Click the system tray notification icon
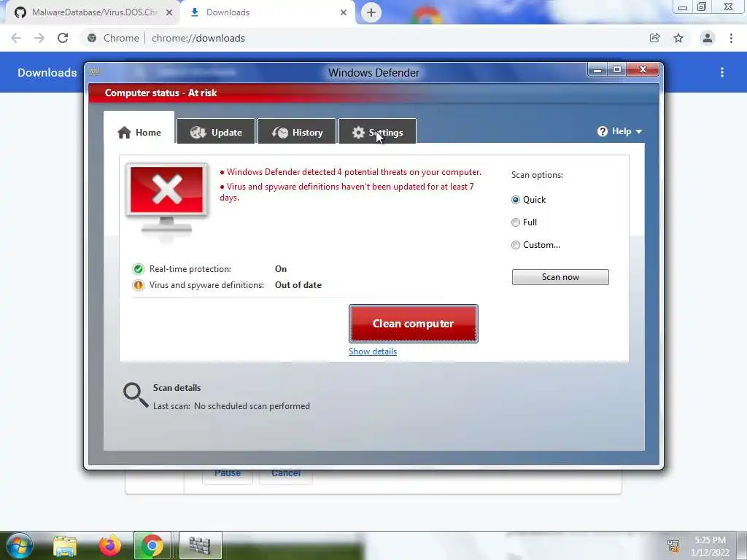This screenshot has height=560, width=747. 673,545
